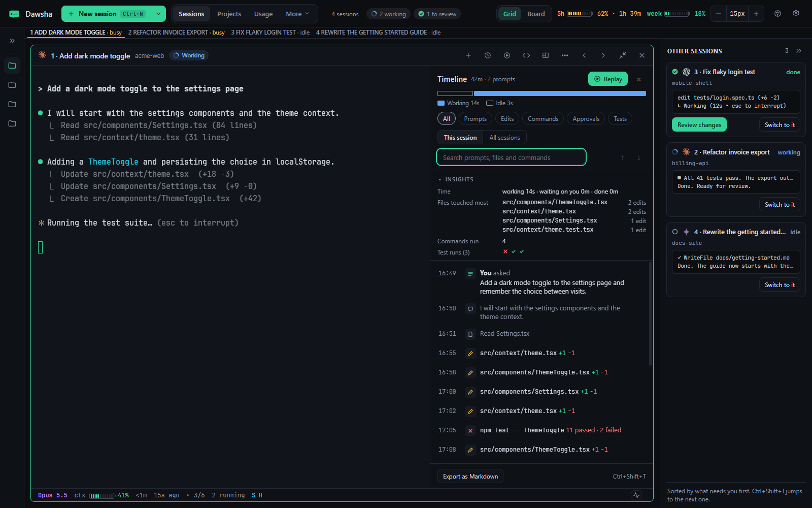Click the Dawsha logo icon

[x=14, y=14]
